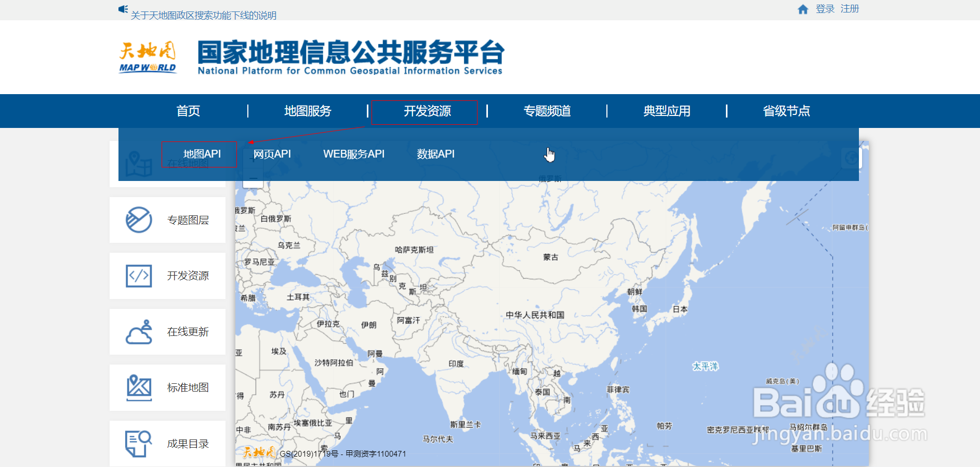Click the 天地图 MapWorld logo
The width and height of the screenshot is (980, 467).
pyautogui.click(x=148, y=57)
